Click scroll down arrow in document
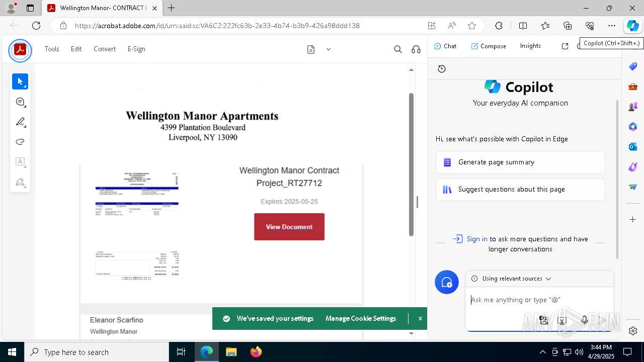Screen dimensions: 644x362 [x=411, y=333]
